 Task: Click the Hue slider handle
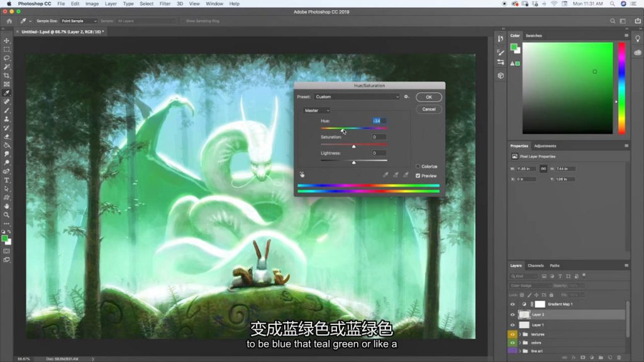tap(343, 130)
